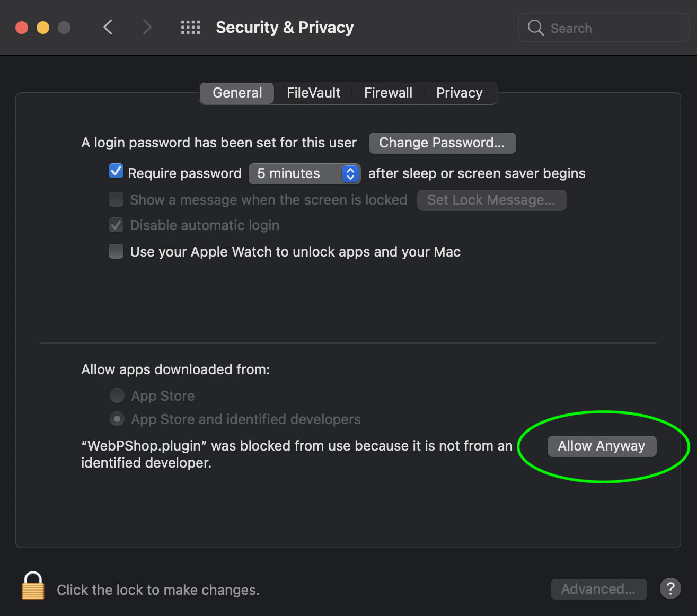The width and height of the screenshot is (697, 616).
Task: Click the Advanced button
Action: [x=598, y=589]
